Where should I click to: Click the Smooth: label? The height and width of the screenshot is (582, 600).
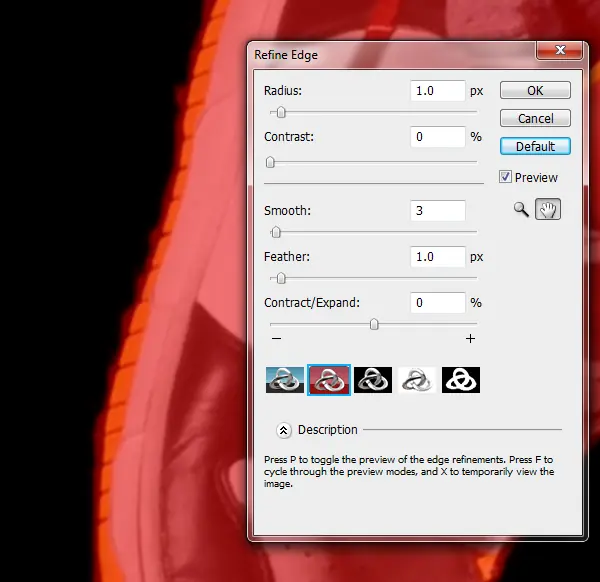[287, 210]
